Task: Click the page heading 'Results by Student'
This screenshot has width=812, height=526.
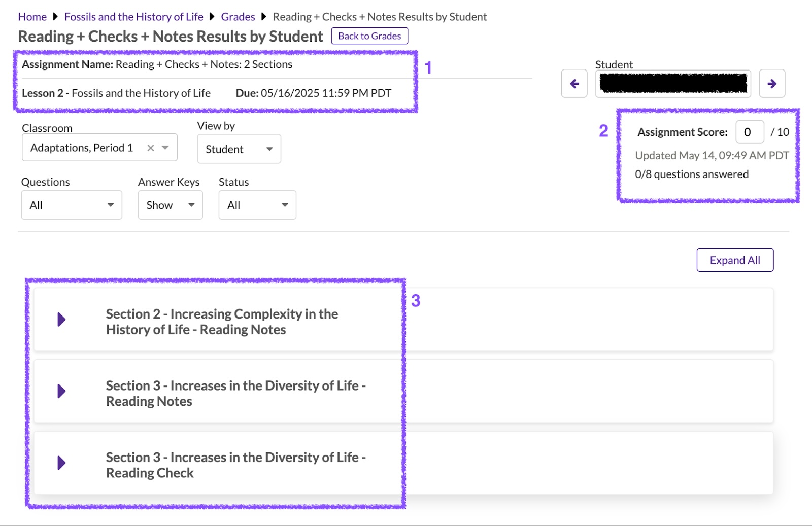Action: tap(171, 37)
